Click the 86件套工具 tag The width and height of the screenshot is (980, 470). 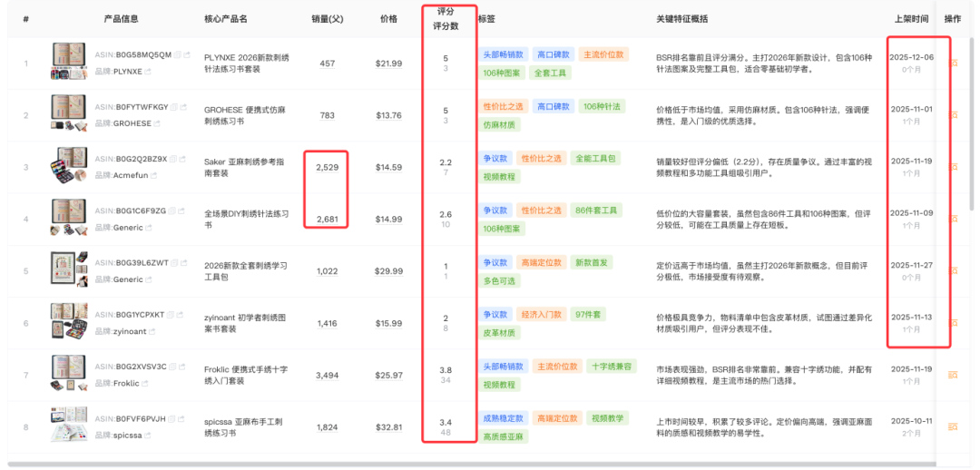tap(596, 210)
